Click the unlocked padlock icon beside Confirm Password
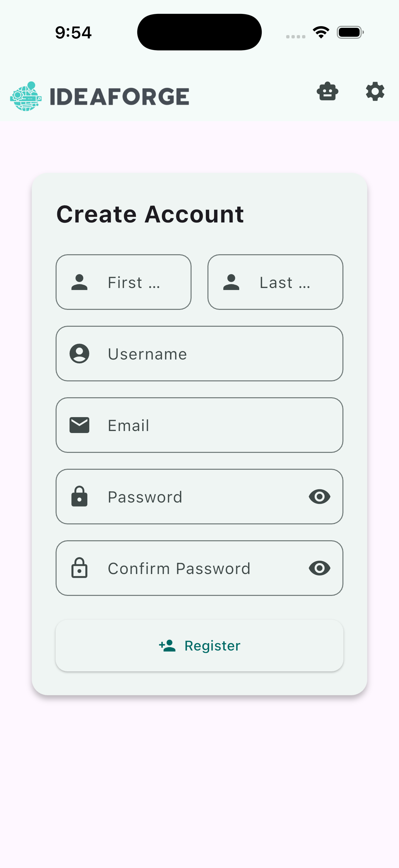399x868 pixels. (80, 568)
